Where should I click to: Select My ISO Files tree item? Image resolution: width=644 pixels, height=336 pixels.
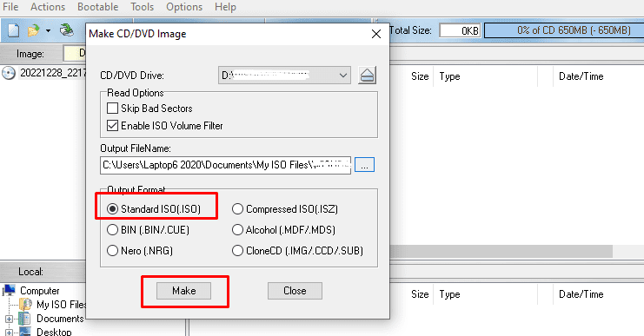(x=61, y=305)
